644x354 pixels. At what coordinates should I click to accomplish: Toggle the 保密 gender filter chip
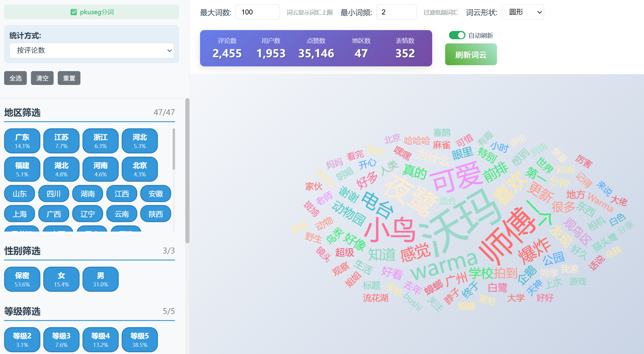(x=22, y=279)
